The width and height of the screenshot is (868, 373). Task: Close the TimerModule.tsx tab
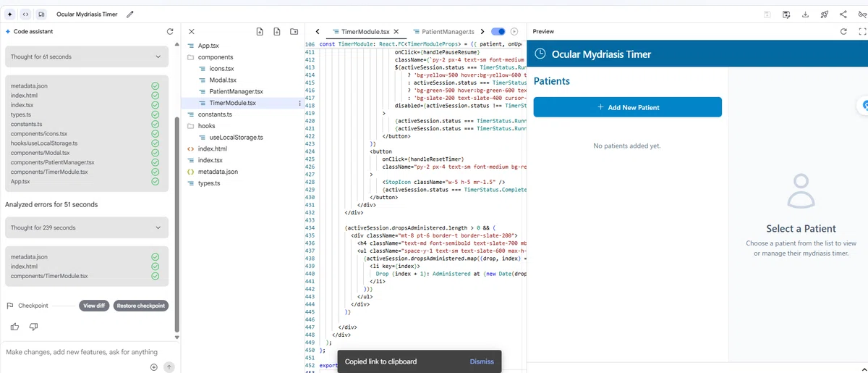pos(396,32)
